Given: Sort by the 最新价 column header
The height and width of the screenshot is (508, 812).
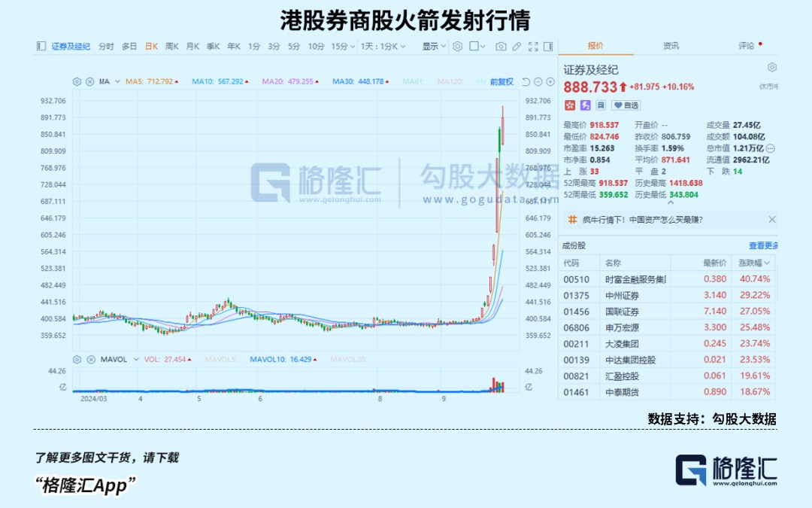Looking at the screenshot, I should tap(715, 263).
